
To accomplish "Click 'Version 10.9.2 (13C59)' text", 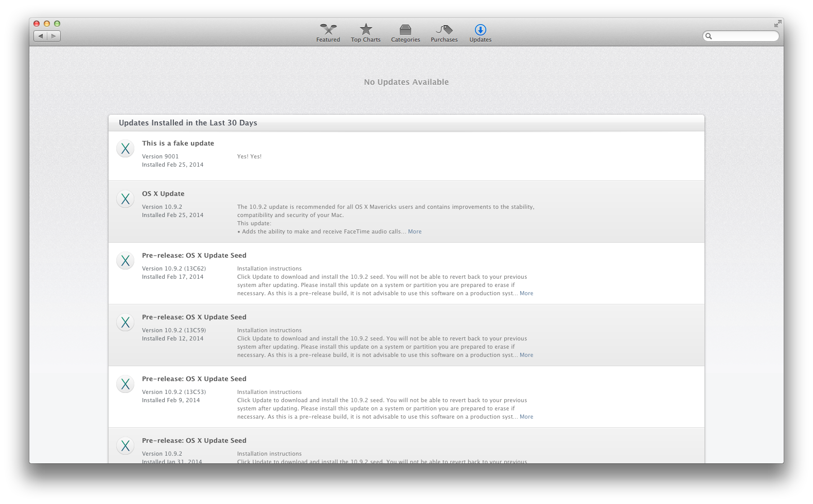I will tap(174, 330).
